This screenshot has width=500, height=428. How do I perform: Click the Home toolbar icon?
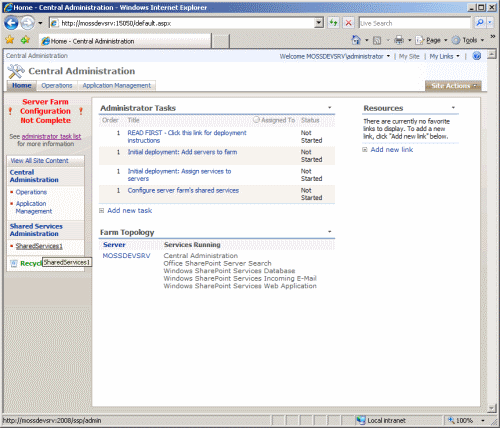356,40
